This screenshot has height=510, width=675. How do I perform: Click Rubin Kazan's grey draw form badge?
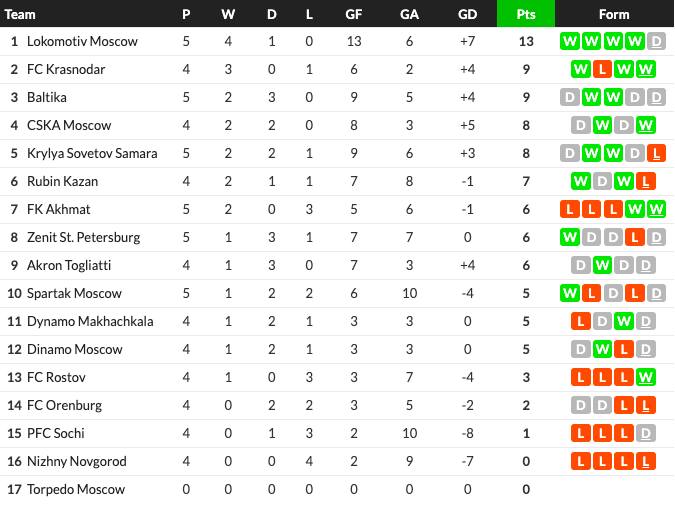click(602, 181)
